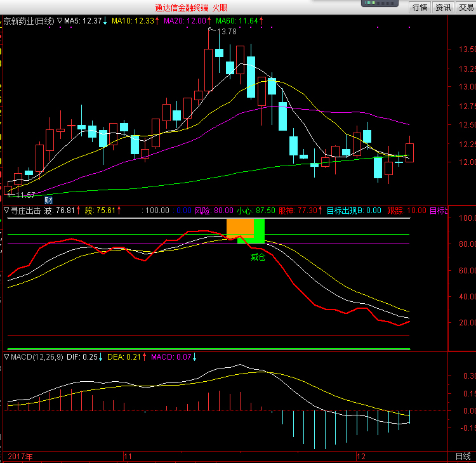Open the 资讯 tab

(x=443, y=7)
